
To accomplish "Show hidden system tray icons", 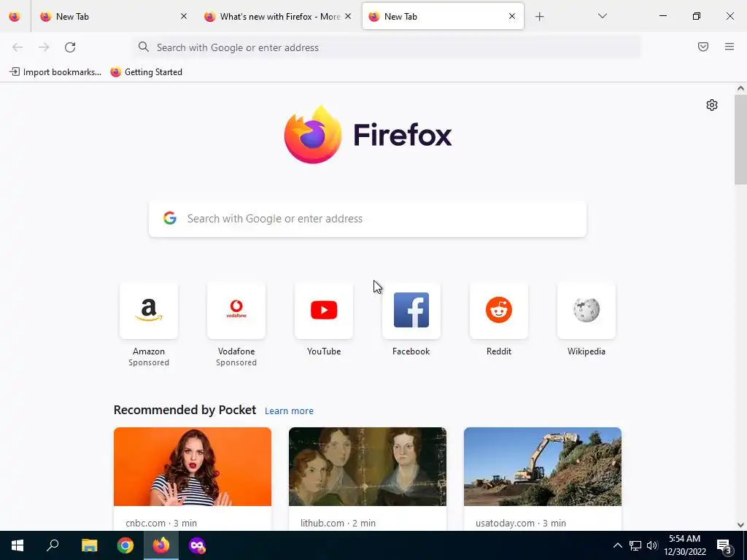I will point(617,545).
